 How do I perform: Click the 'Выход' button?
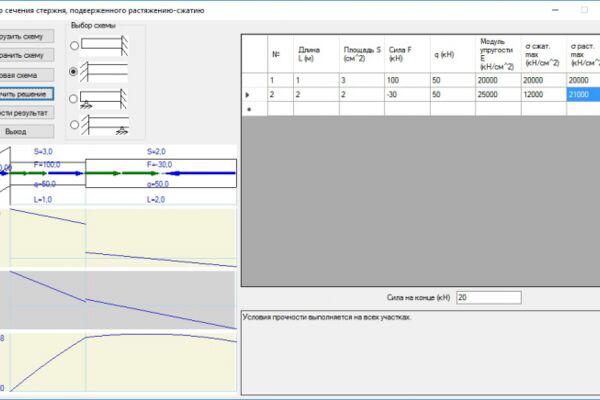(27, 131)
